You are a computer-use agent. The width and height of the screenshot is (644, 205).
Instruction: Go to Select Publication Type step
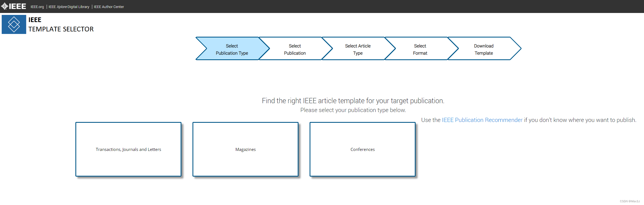pos(232,49)
